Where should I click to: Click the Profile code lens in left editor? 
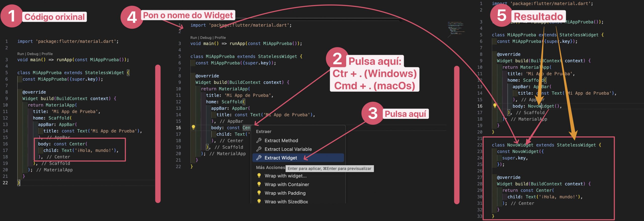[47, 54]
